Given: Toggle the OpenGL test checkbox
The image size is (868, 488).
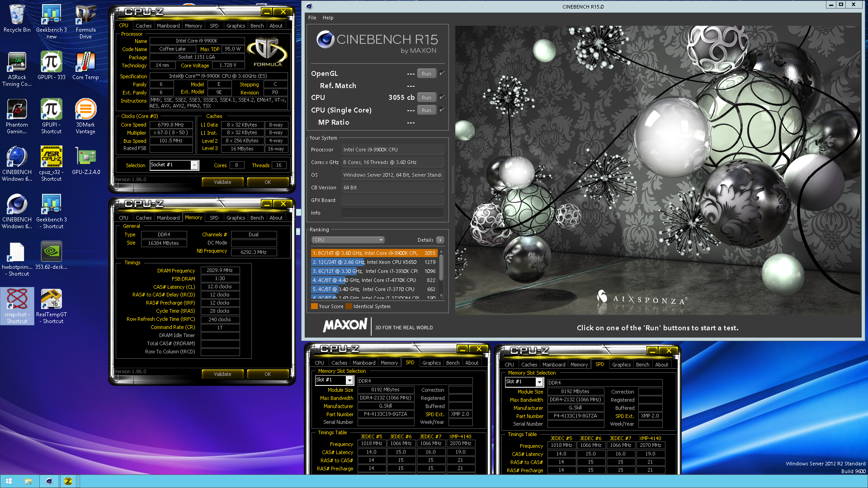Looking at the screenshot, I should coord(442,73).
